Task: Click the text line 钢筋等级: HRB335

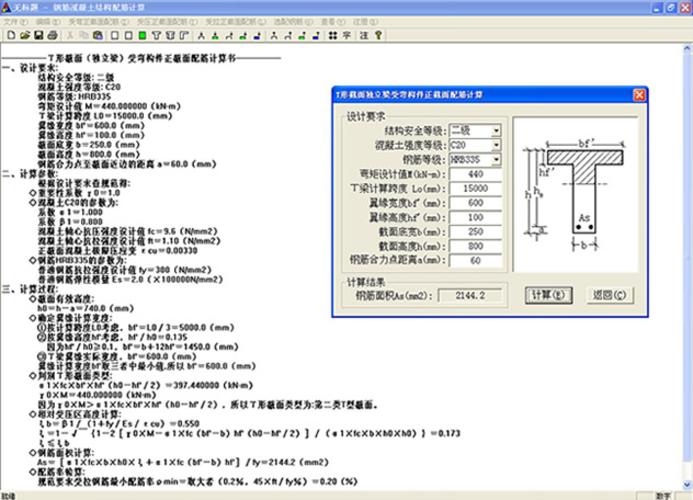Action: coord(74,97)
